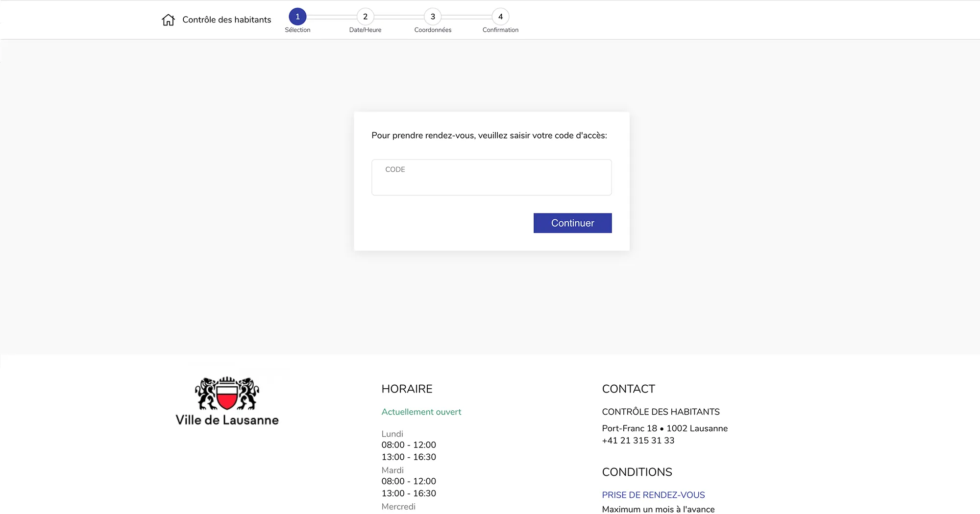Click the Sélection step label
Viewport: 980px width, 514px height.
point(297,30)
